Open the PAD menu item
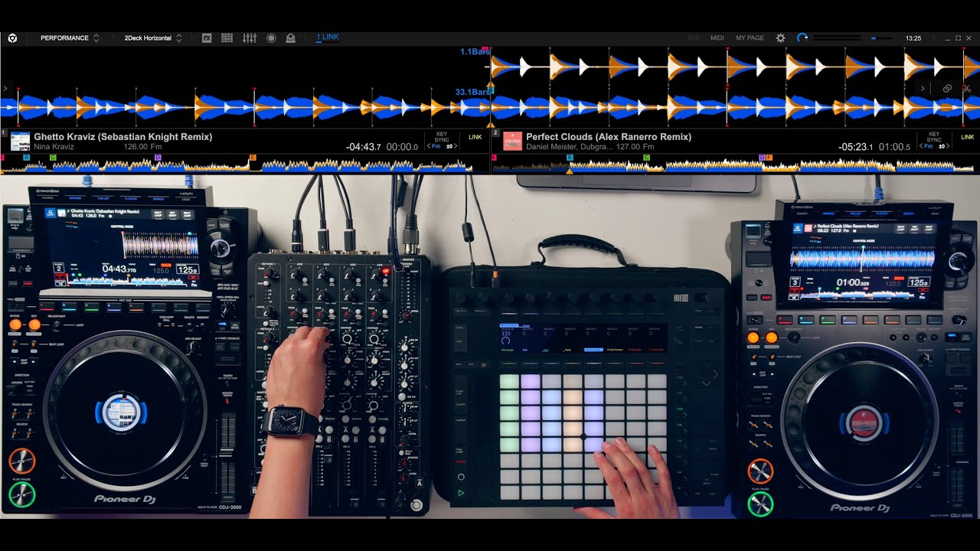This screenshot has width=980, height=551. click(694, 37)
